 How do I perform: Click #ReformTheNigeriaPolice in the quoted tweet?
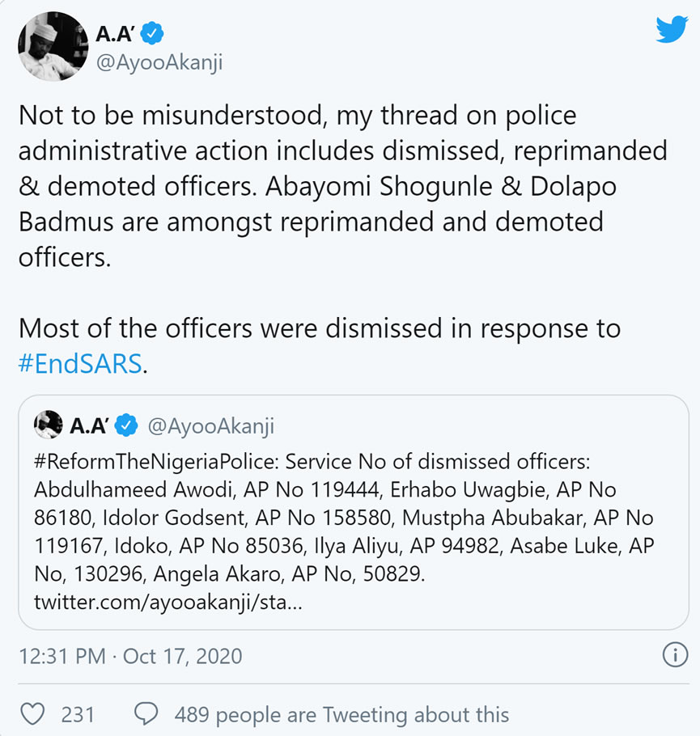(155, 462)
